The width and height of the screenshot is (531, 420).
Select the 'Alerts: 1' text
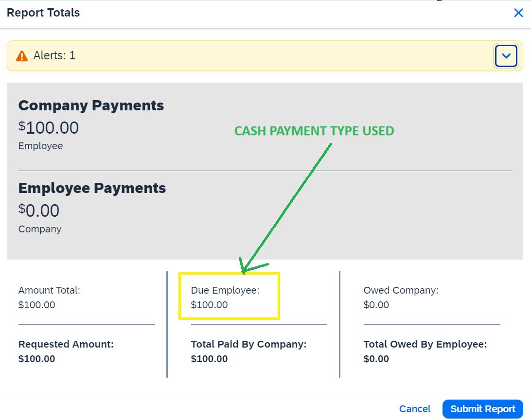54,55
